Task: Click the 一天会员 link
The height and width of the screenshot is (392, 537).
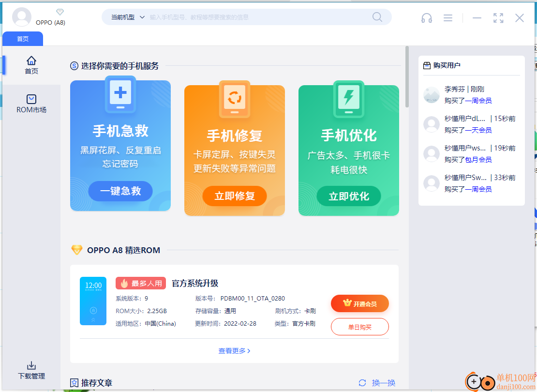Action: (x=478, y=130)
